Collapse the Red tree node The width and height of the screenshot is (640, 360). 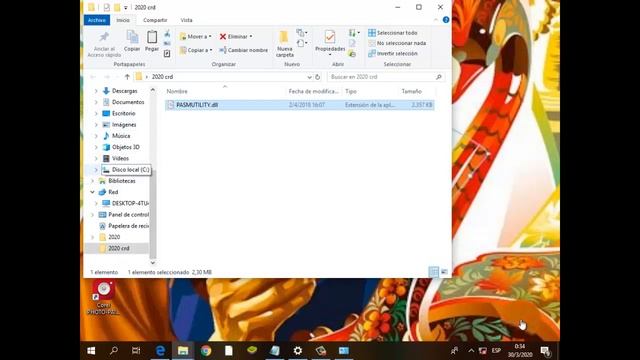tap(93, 192)
